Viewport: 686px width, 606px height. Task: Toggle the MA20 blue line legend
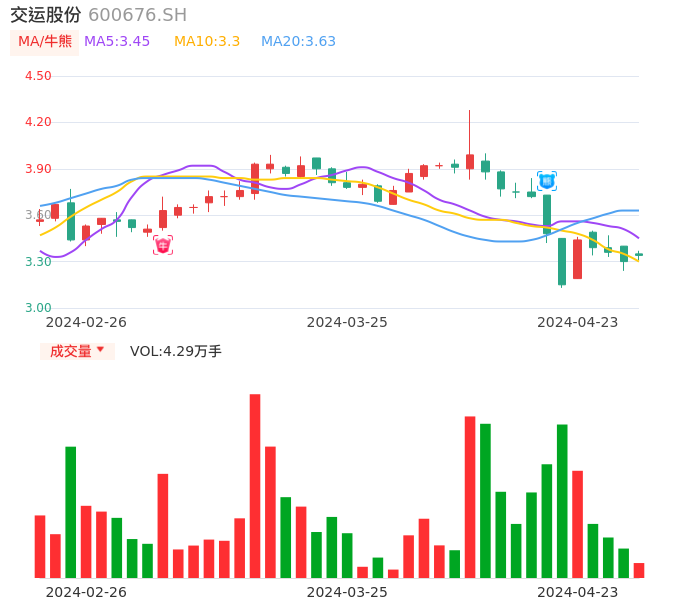click(x=298, y=42)
